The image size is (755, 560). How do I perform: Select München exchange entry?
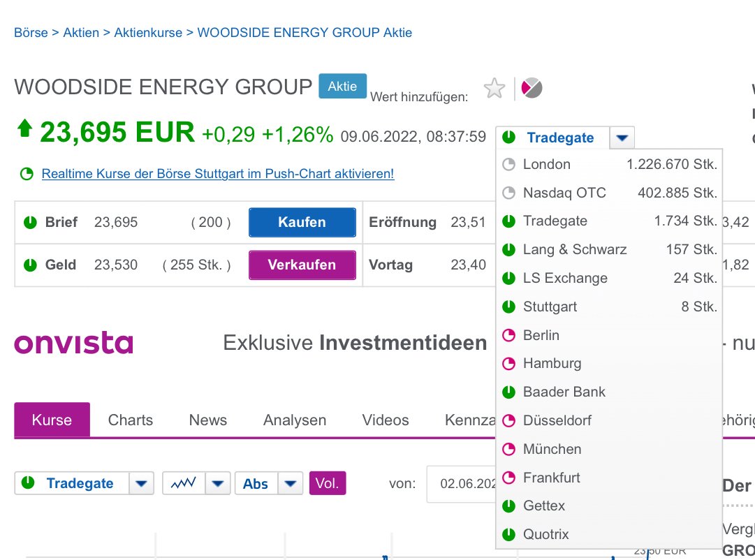(x=609, y=449)
